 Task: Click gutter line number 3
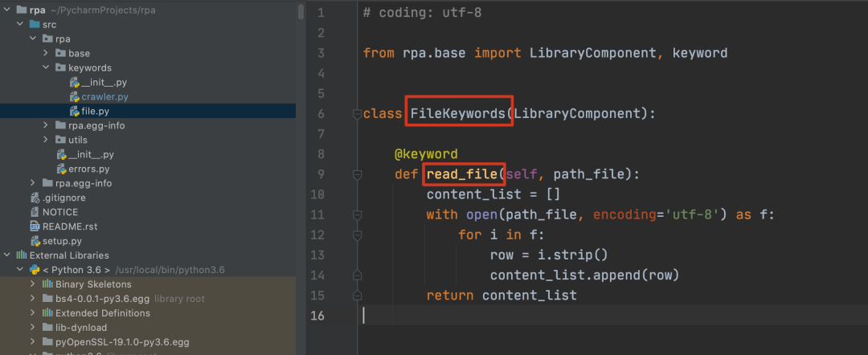[321, 53]
